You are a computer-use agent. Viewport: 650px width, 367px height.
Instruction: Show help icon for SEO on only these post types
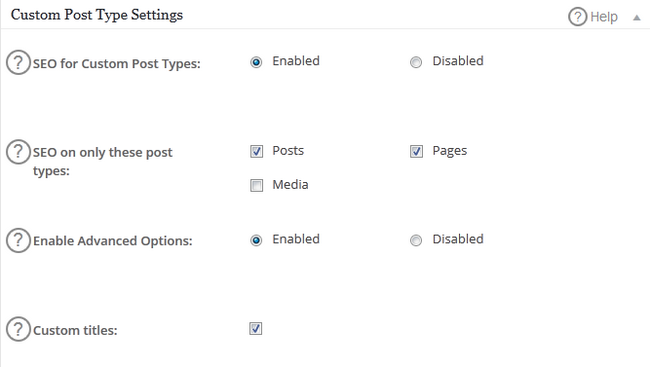click(x=18, y=152)
